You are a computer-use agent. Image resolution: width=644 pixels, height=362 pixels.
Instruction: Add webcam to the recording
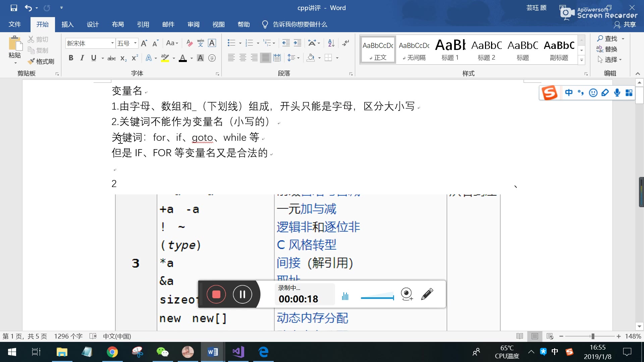(x=407, y=294)
